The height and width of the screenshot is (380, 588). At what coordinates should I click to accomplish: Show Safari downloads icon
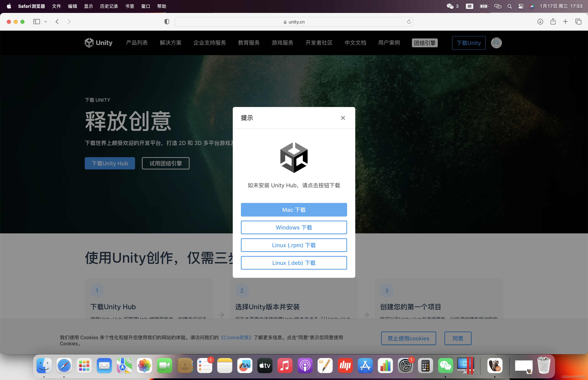540,22
